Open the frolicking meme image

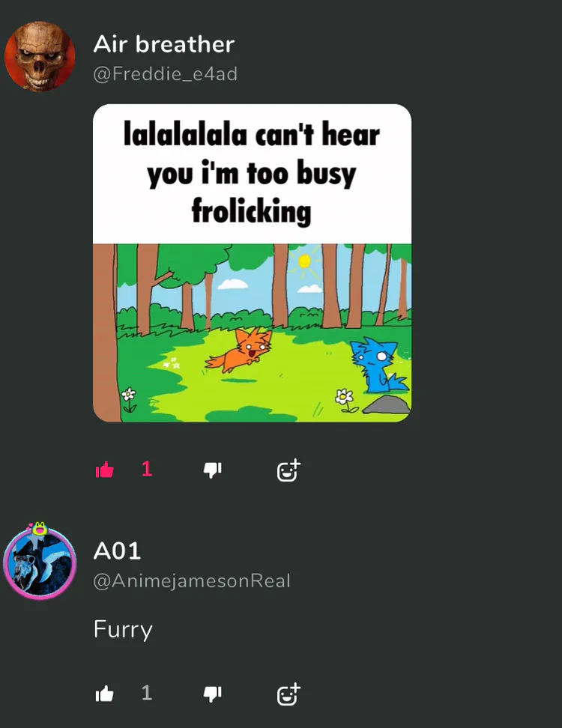pyautogui.click(x=253, y=263)
